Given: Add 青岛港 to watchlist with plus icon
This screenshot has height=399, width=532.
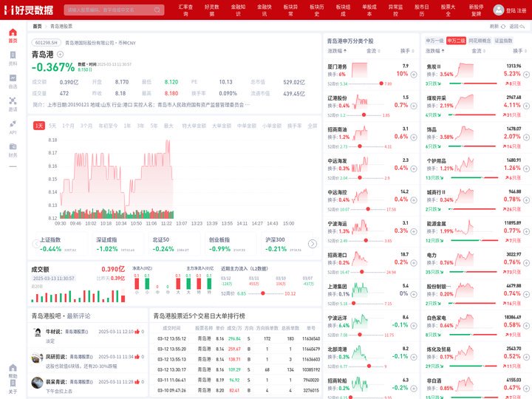Looking at the screenshot, I should [60, 54].
